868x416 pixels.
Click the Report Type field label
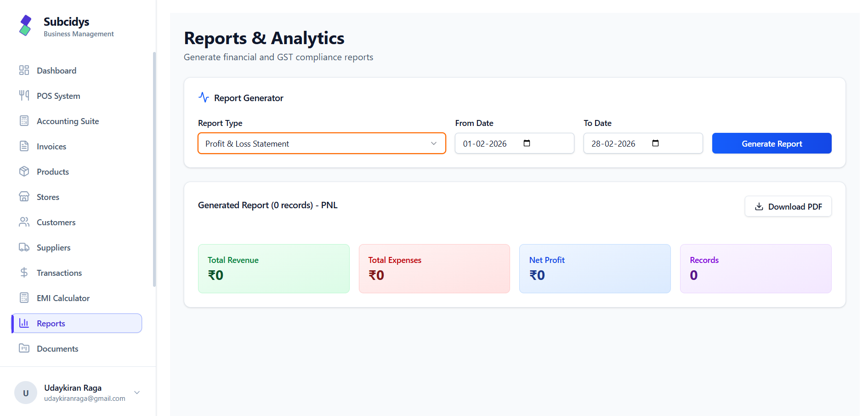pyautogui.click(x=220, y=123)
